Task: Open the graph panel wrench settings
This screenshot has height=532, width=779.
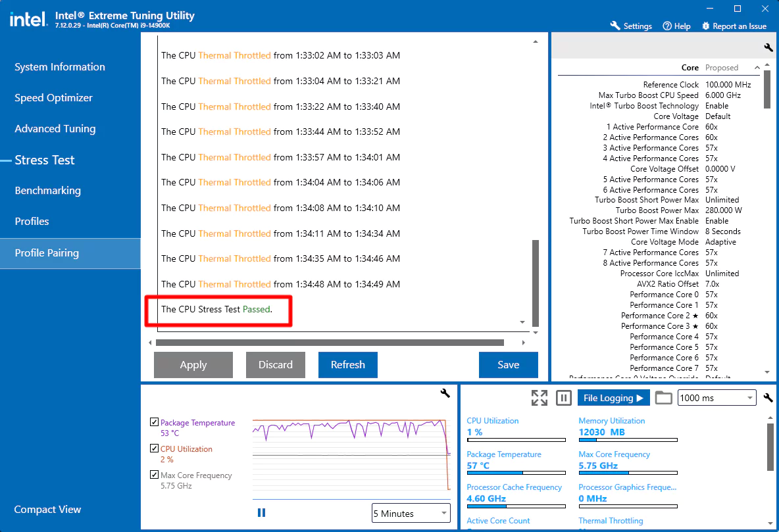Action: click(x=445, y=393)
